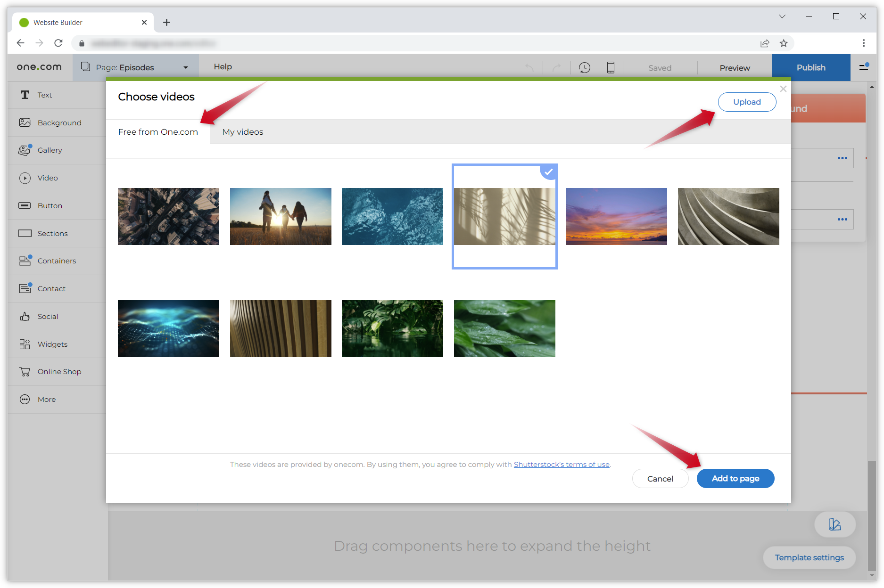
Task: Close the Choose videos dialog
Action: click(783, 89)
